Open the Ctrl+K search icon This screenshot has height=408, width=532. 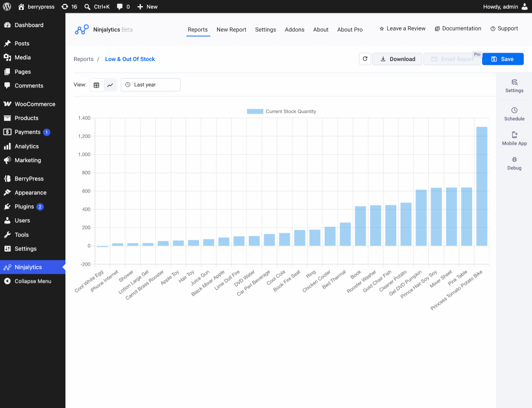[x=87, y=7]
